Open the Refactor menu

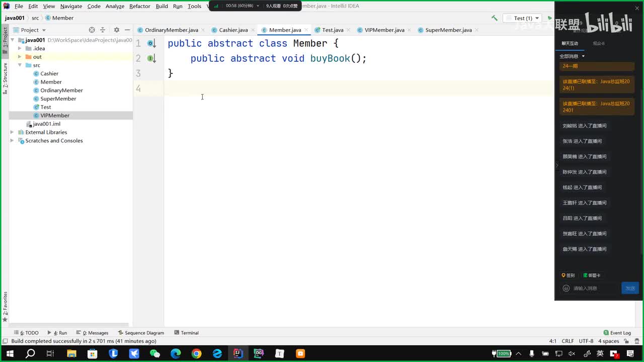[x=140, y=6]
